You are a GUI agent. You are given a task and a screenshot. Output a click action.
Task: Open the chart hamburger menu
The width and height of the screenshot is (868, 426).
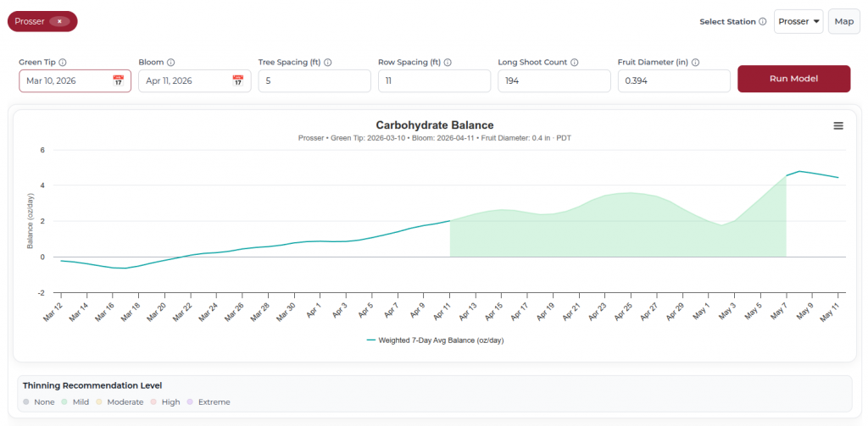click(x=838, y=125)
